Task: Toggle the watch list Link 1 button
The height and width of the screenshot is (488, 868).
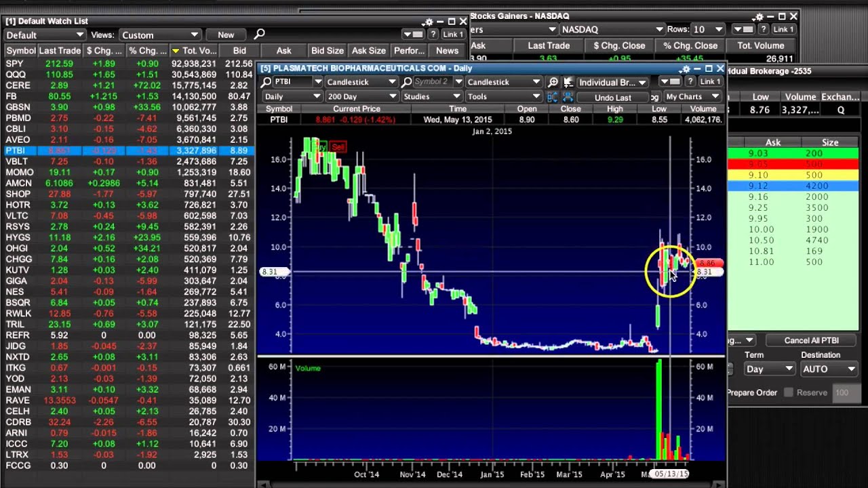Action: tap(453, 35)
